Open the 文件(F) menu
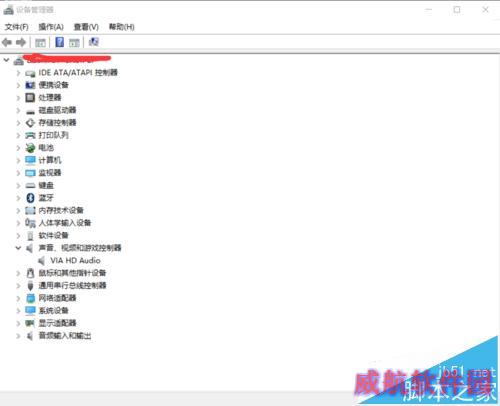 [x=17, y=27]
